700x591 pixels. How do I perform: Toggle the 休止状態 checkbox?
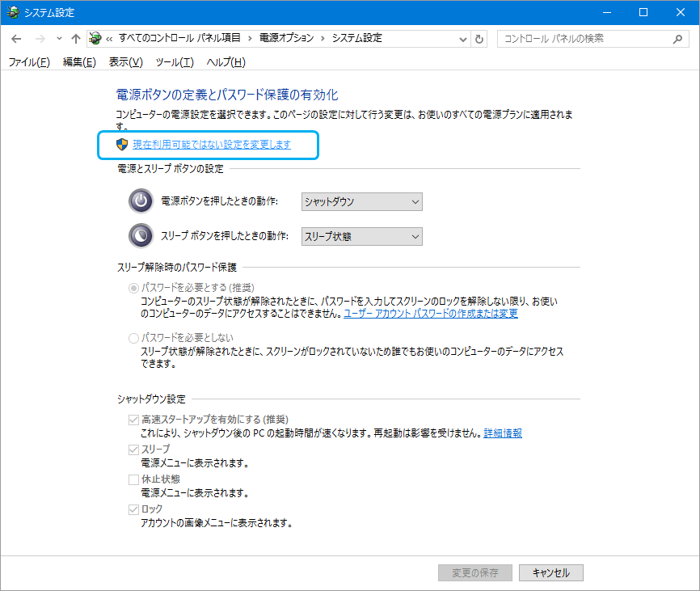[x=133, y=479]
